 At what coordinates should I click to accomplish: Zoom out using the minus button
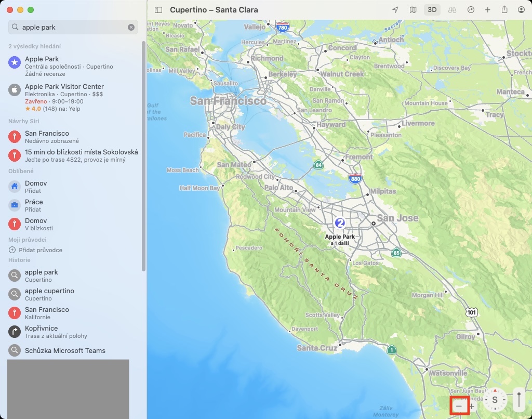459,405
